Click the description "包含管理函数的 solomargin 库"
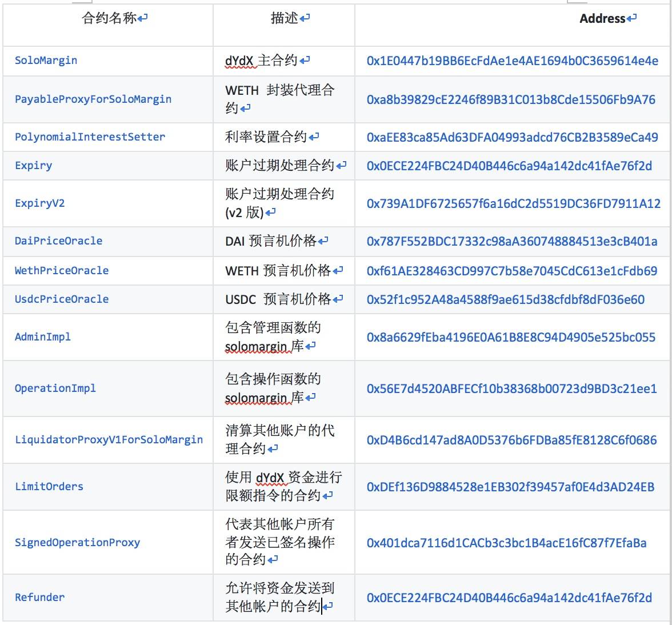 [273, 336]
